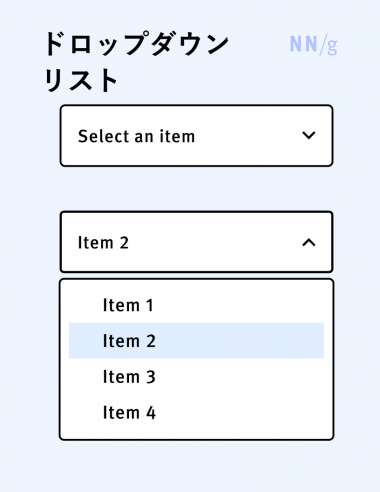
Task: Click the "Item 2" text in the dropdown header
Action: pos(103,242)
